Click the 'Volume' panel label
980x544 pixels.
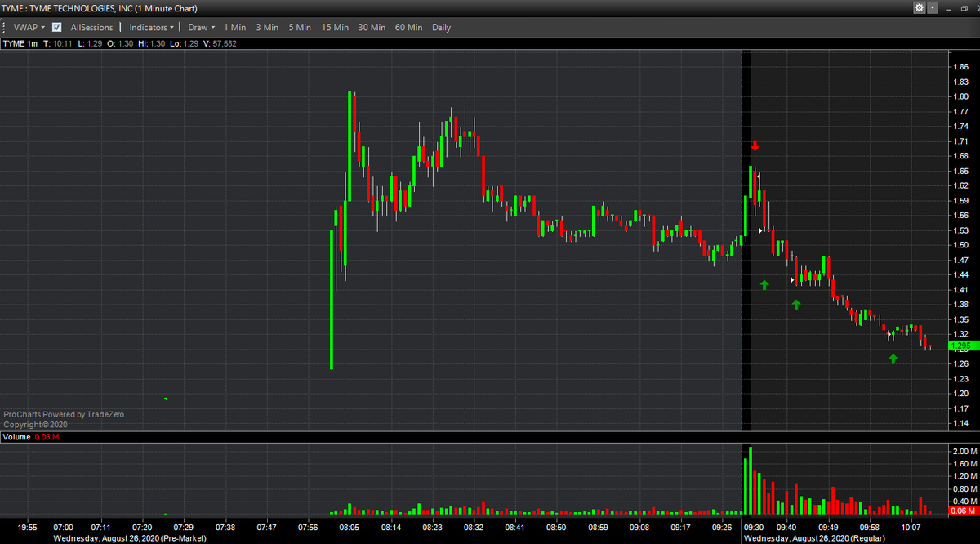click(16, 437)
